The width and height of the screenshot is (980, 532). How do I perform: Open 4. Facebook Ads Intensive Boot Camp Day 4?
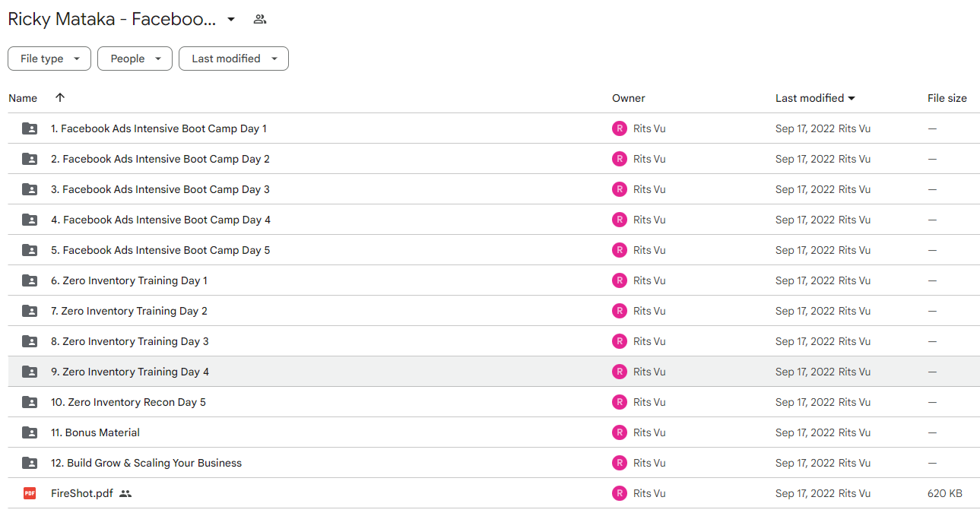(161, 220)
